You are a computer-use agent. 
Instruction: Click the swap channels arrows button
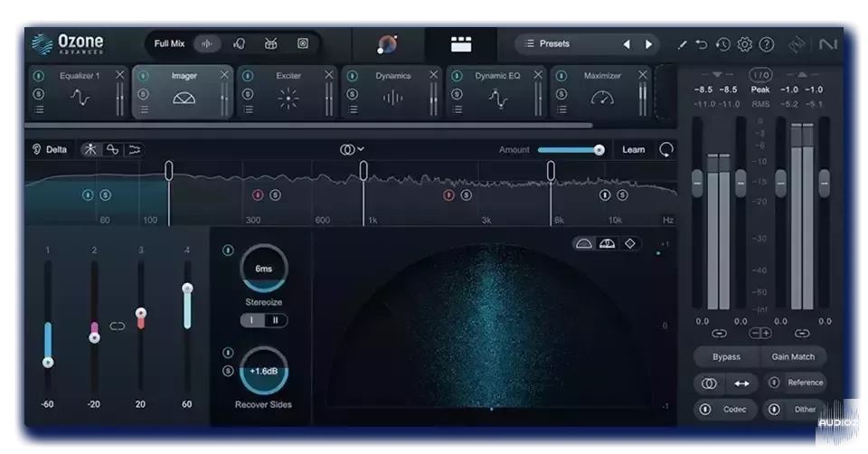[741, 383]
